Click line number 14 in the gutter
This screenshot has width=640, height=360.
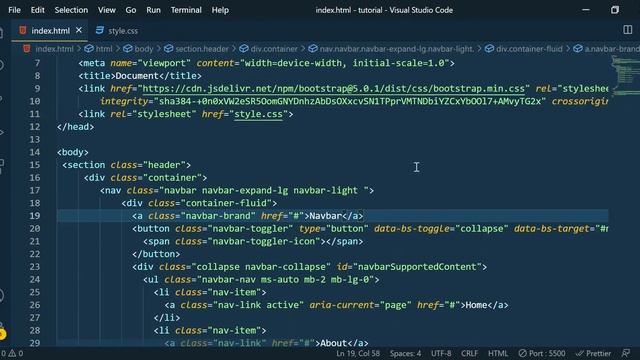coord(35,152)
